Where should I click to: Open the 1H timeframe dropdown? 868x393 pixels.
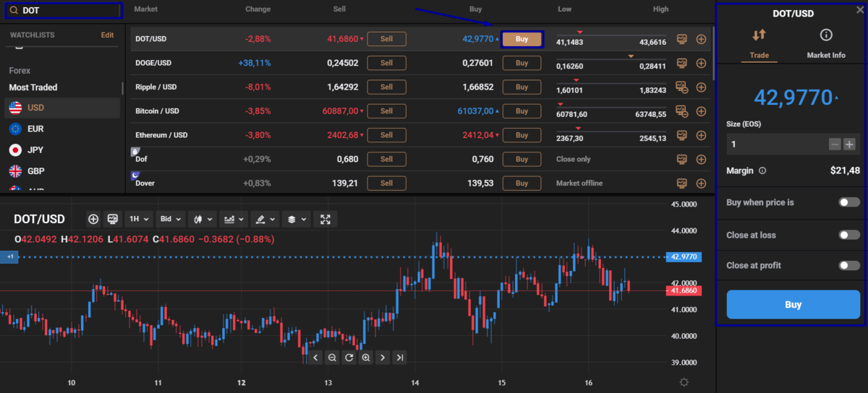(x=139, y=219)
